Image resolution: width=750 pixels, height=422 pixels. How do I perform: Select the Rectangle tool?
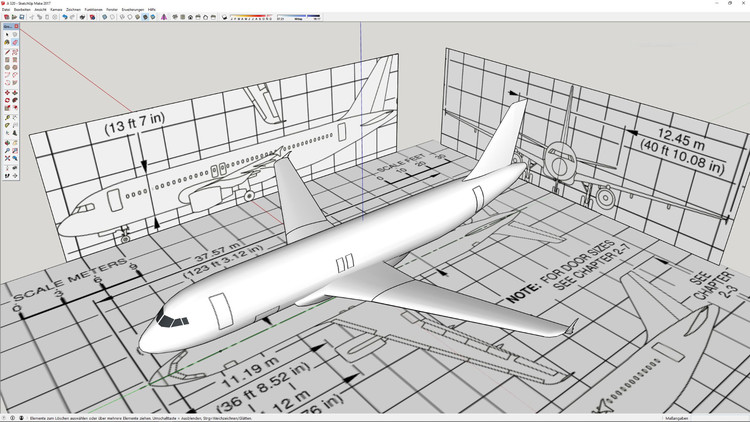pyautogui.click(x=7, y=59)
